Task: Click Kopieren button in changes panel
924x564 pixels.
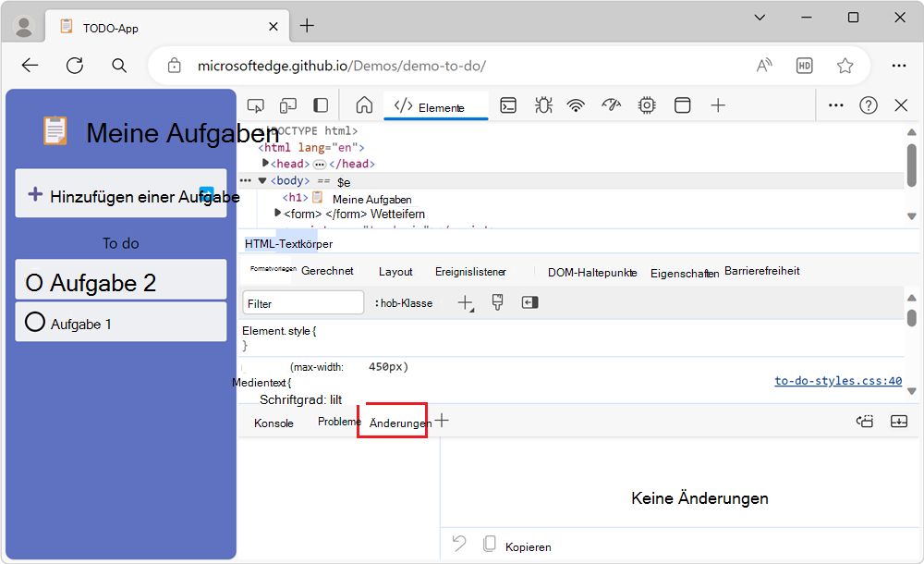Action: (x=528, y=546)
